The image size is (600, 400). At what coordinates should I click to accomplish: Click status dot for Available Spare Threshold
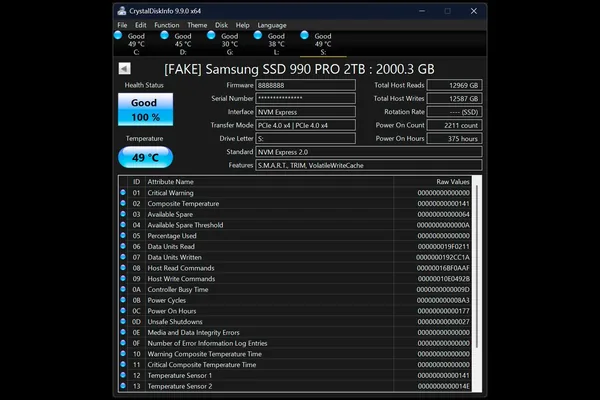[x=123, y=225]
